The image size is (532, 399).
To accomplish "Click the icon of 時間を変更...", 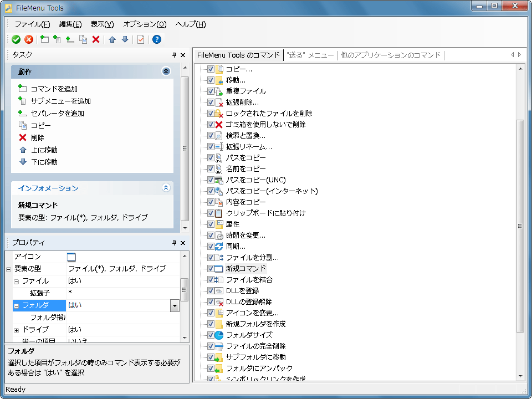I will 219,235.
